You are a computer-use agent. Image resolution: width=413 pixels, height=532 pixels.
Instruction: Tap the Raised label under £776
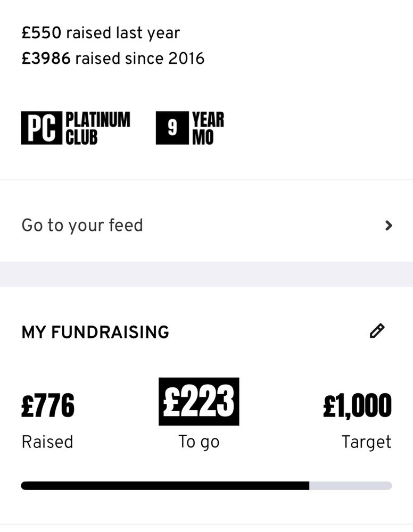pyautogui.click(x=47, y=442)
